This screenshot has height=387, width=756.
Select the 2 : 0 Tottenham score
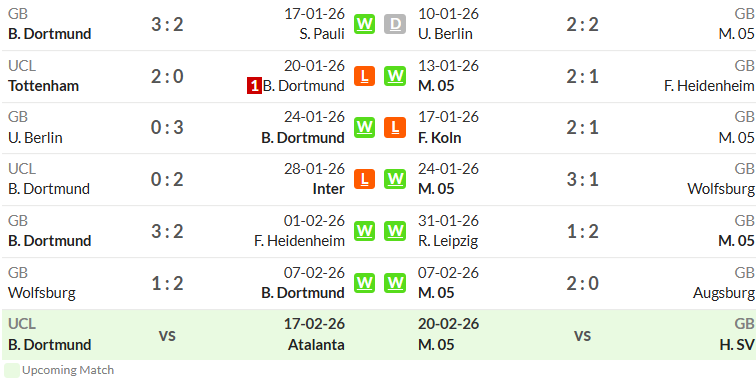pyautogui.click(x=167, y=76)
